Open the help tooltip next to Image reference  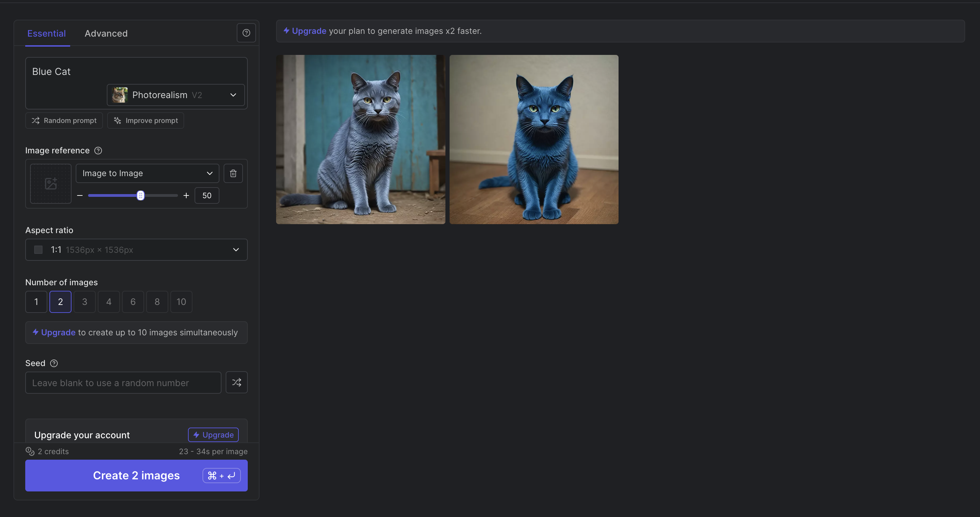click(x=98, y=151)
